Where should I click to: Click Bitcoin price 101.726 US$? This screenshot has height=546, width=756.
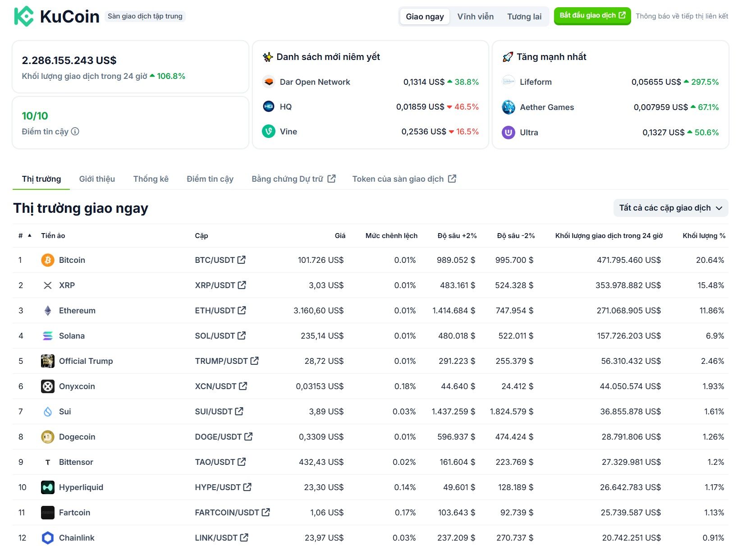click(321, 260)
